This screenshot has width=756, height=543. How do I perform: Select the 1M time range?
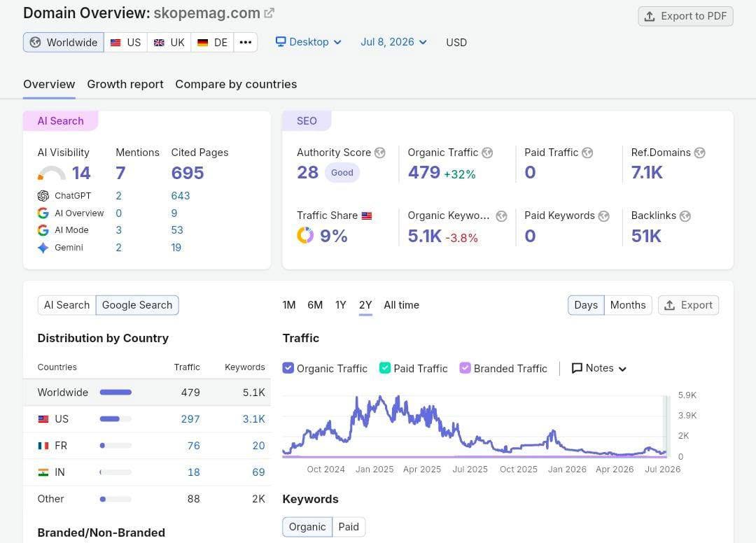point(289,306)
